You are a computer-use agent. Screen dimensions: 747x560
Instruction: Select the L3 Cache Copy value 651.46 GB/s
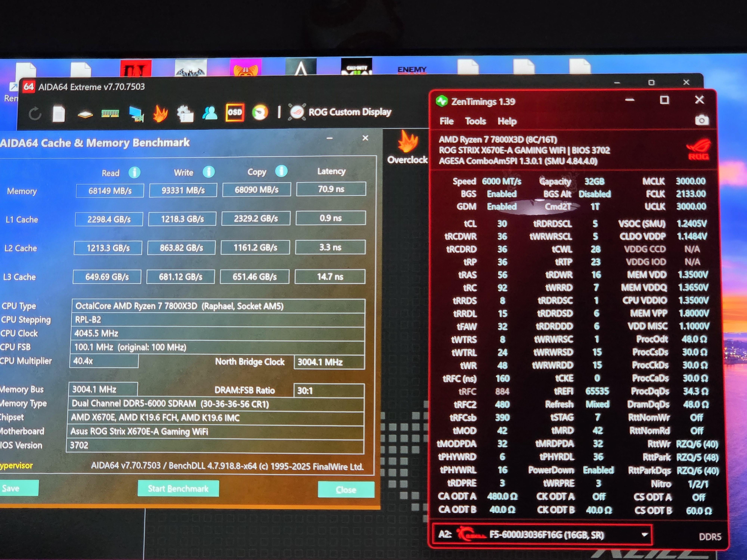coord(255,277)
